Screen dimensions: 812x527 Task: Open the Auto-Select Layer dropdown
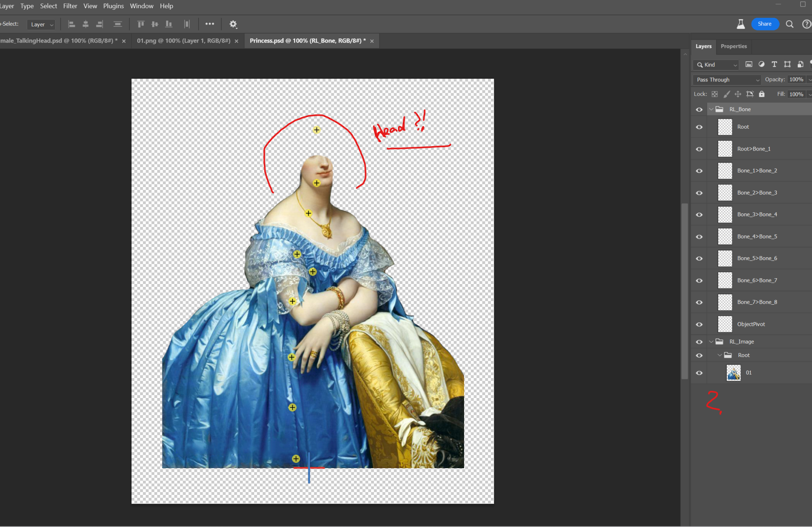point(41,24)
